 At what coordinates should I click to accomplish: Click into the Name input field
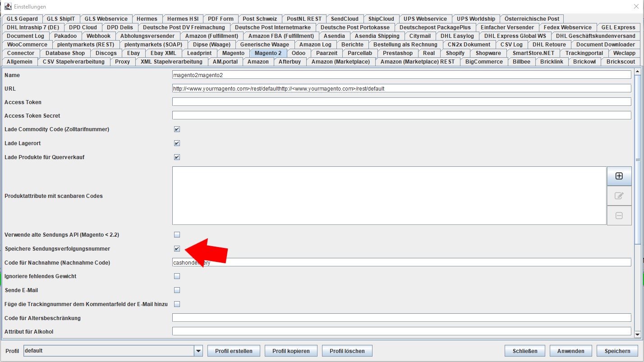coord(401,75)
